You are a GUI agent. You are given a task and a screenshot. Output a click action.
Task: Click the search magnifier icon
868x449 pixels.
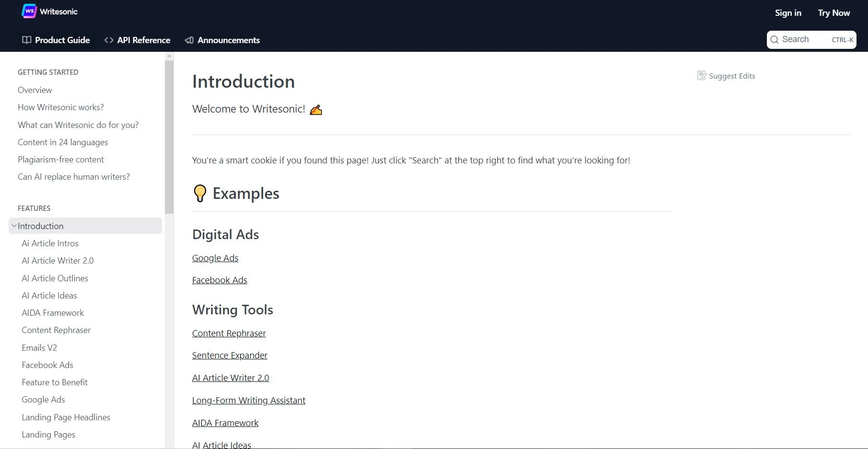click(775, 40)
